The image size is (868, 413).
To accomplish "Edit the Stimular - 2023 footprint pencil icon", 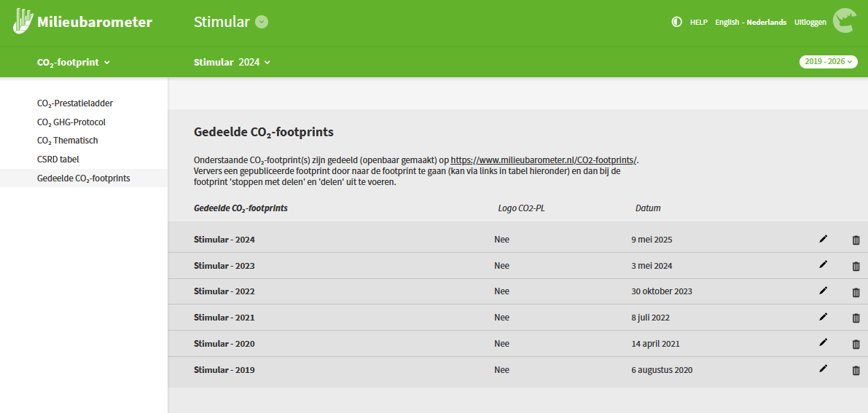I will pyautogui.click(x=823, y=264).
